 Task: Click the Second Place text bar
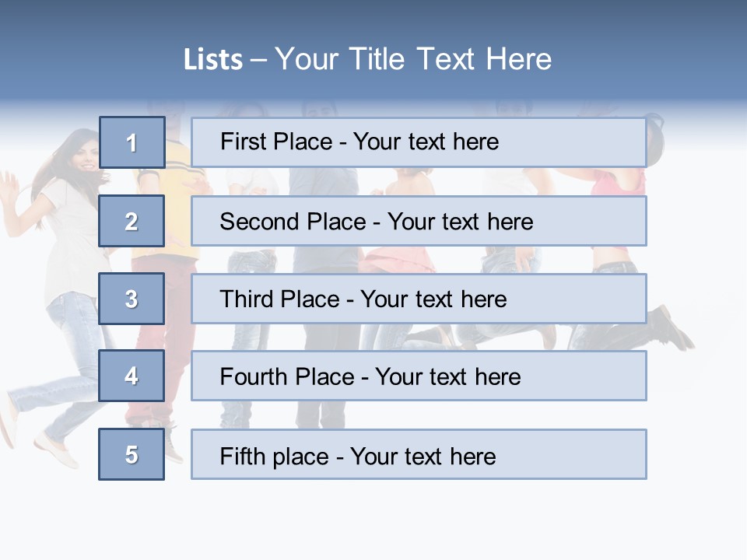[419, 221]
